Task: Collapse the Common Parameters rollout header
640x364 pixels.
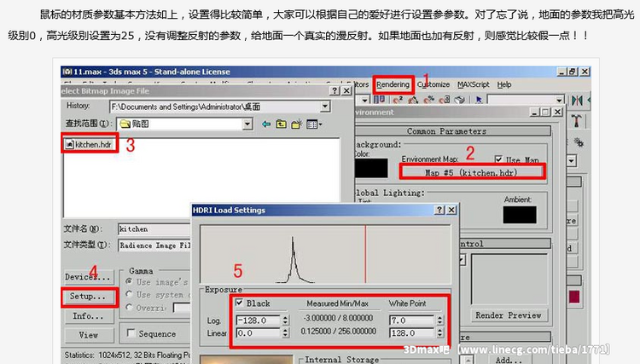Action: click(x=452, y=130)
